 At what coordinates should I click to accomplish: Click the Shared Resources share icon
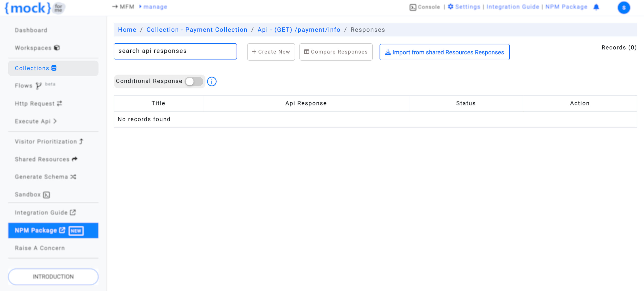click(x=75, y=159)
